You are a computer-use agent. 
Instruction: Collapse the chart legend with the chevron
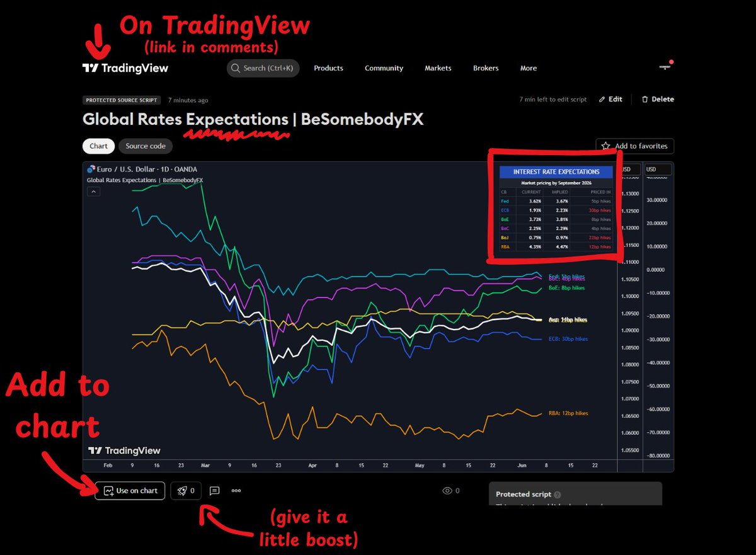click(x=93, y=192)
